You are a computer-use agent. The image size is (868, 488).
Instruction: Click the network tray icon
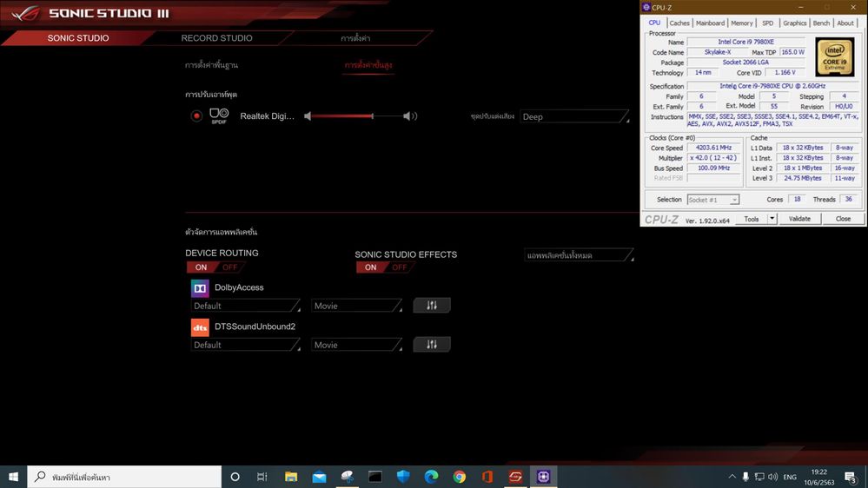[x=759, y=477]
